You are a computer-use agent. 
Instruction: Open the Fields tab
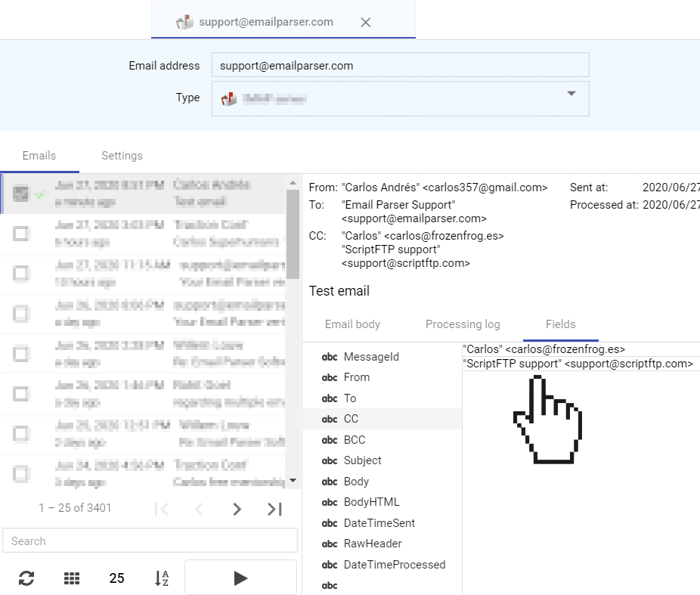pyautogui.click(x=561, y=324)
